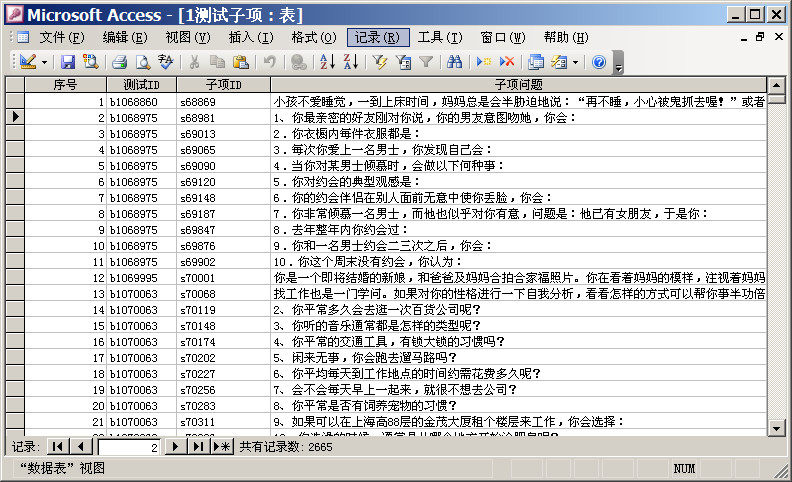The width and height of the screenshot is (792, 482).
Task: Click the vertical scrollbar up arrow
Action: point(776,85)
